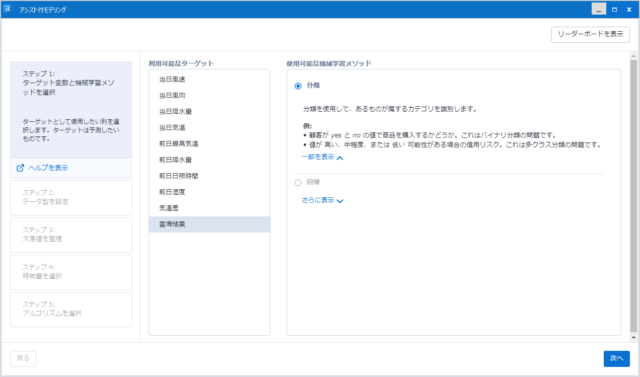Screen dimensions: 640x377
Task: Click the 戻る button
Action: (x=23, y=358)
